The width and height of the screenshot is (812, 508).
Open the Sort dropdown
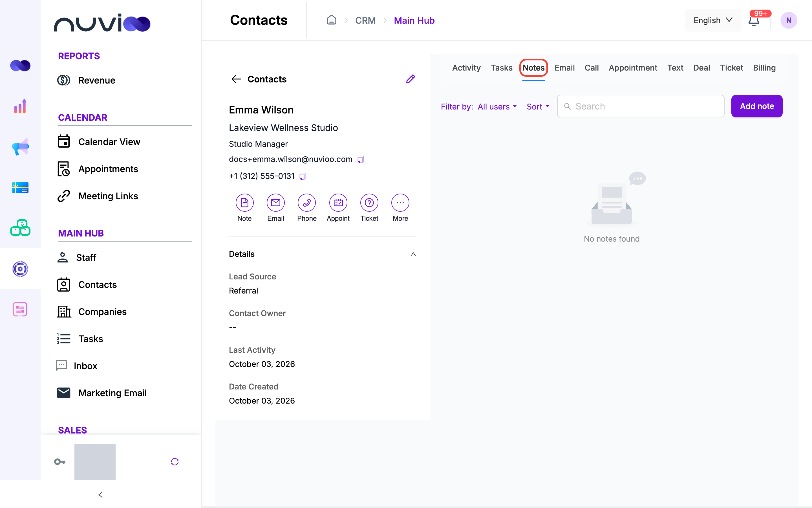[x=538, y=106]
